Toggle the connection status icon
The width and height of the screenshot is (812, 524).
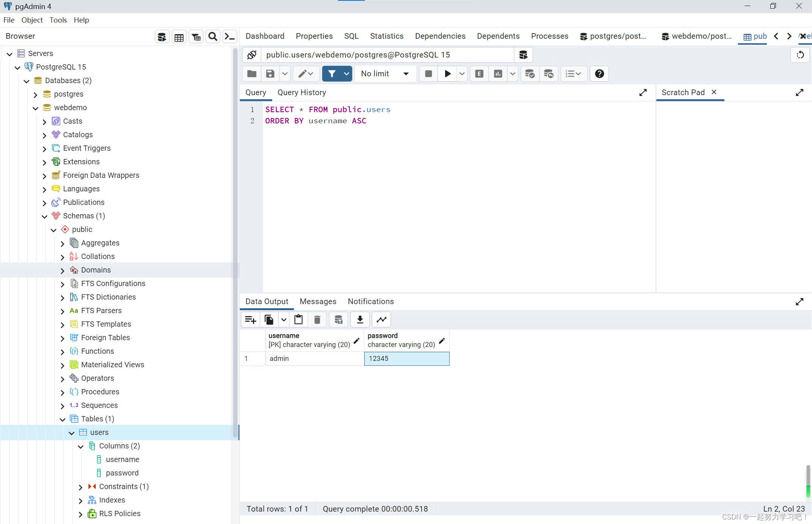coord(252,55)
